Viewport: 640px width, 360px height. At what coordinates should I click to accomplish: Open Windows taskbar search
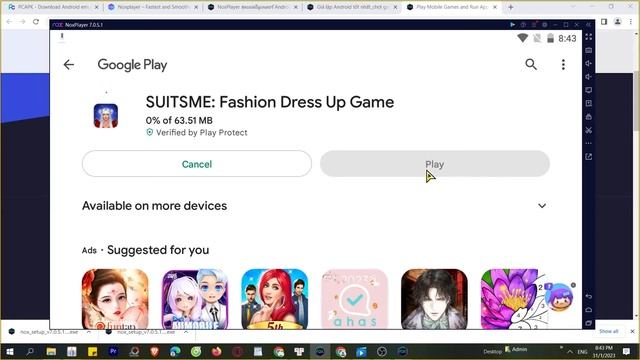[30, 351]
